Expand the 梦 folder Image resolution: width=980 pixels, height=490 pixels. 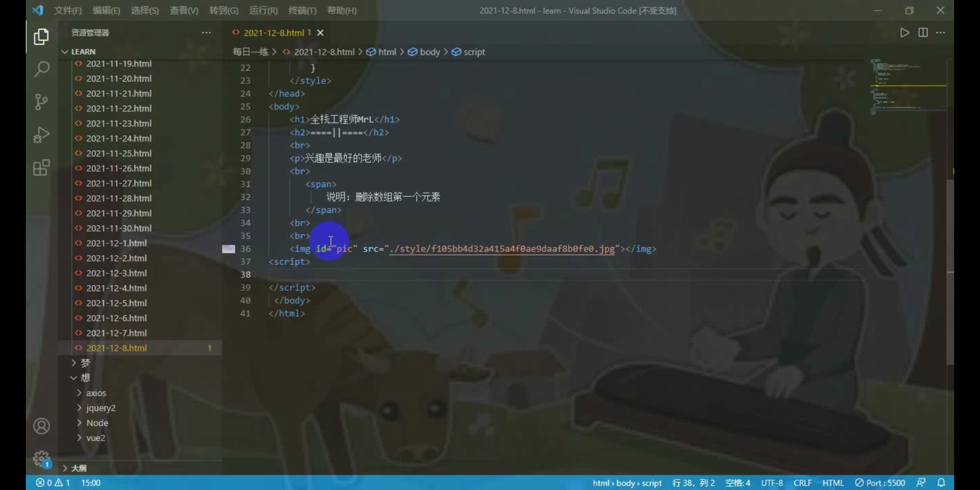140,363
